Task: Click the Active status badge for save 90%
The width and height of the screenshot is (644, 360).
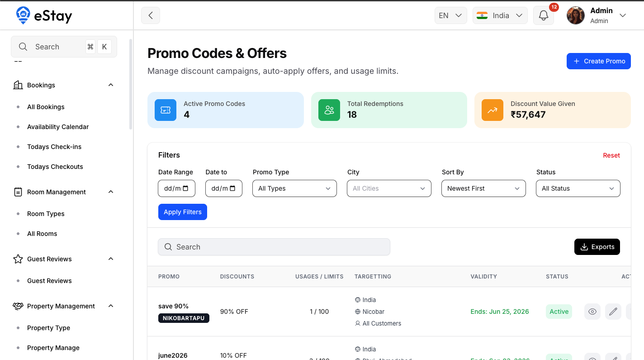Action: click(559, 312)
